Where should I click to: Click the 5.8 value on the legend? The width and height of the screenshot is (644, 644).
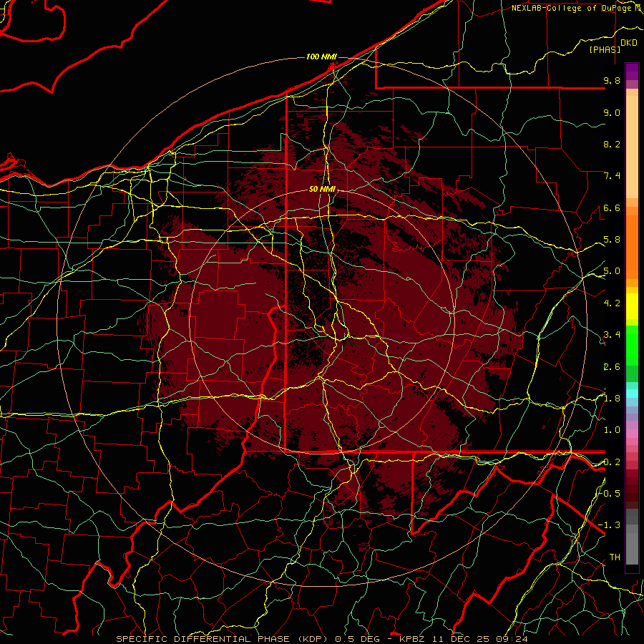(x=612, y=240)
